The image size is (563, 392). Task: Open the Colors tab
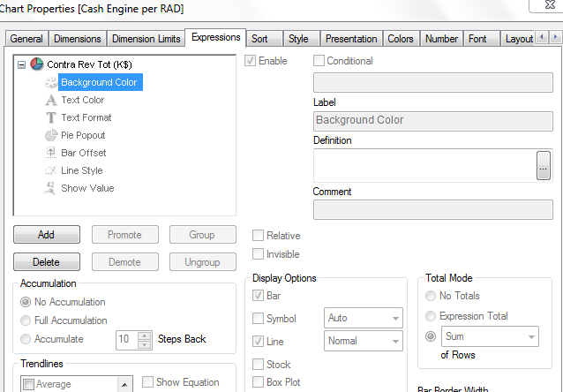[x=400, y=39]
